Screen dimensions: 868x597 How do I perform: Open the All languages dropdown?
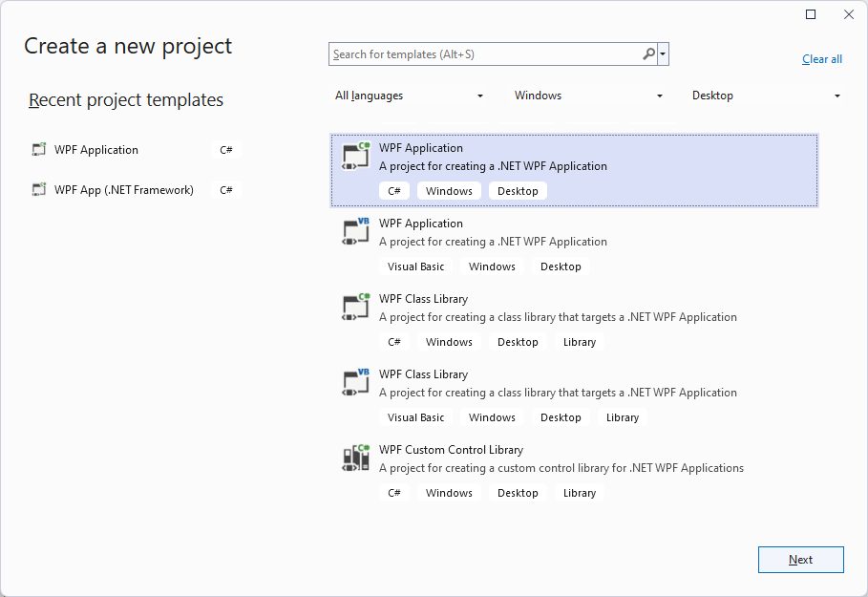pos(409,96)
